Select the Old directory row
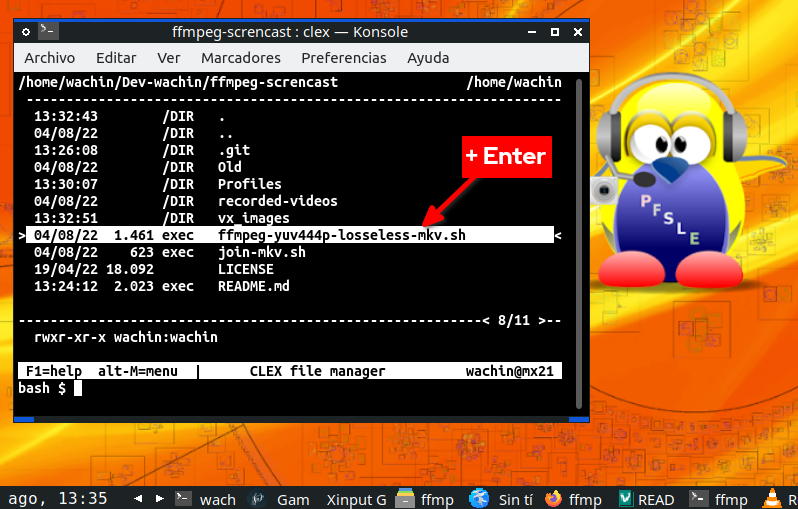798x509 pixels. point(290,167)
